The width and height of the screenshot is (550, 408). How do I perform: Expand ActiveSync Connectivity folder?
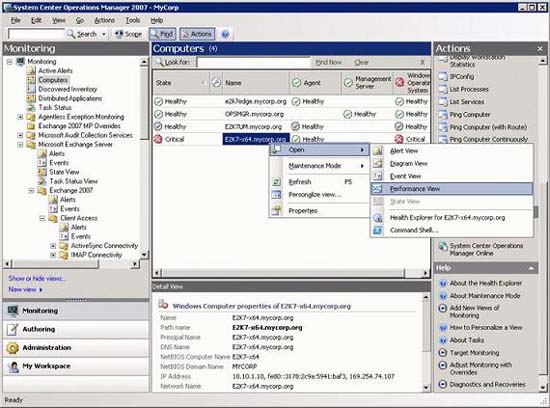[53, 246]
